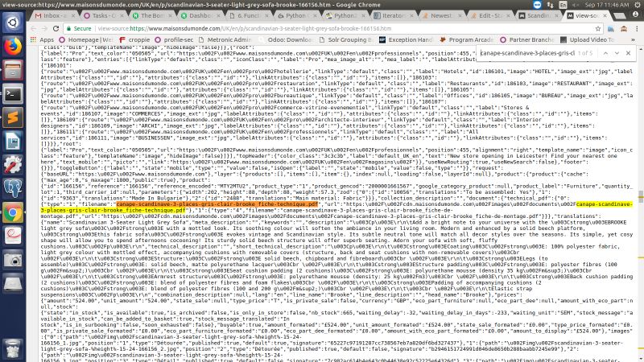Switch to the Dashboard tab
This screenshot has height=362, width=644.
click(198, 15)
